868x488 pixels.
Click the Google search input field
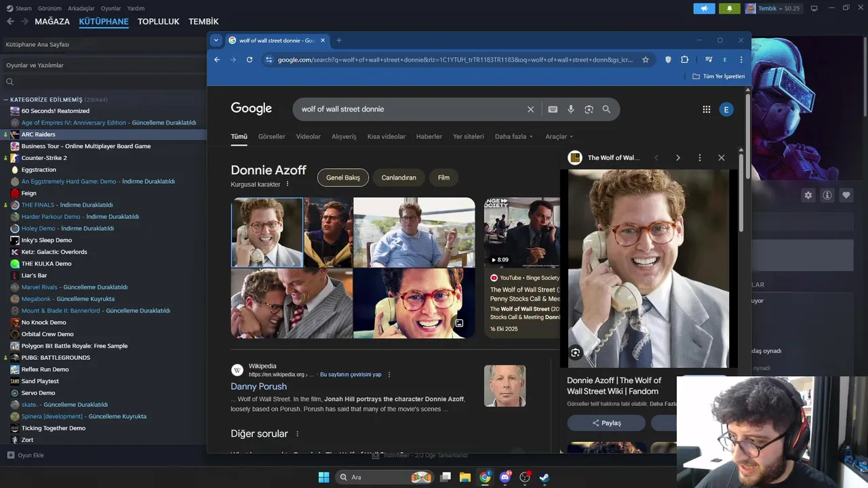(410, 109)
